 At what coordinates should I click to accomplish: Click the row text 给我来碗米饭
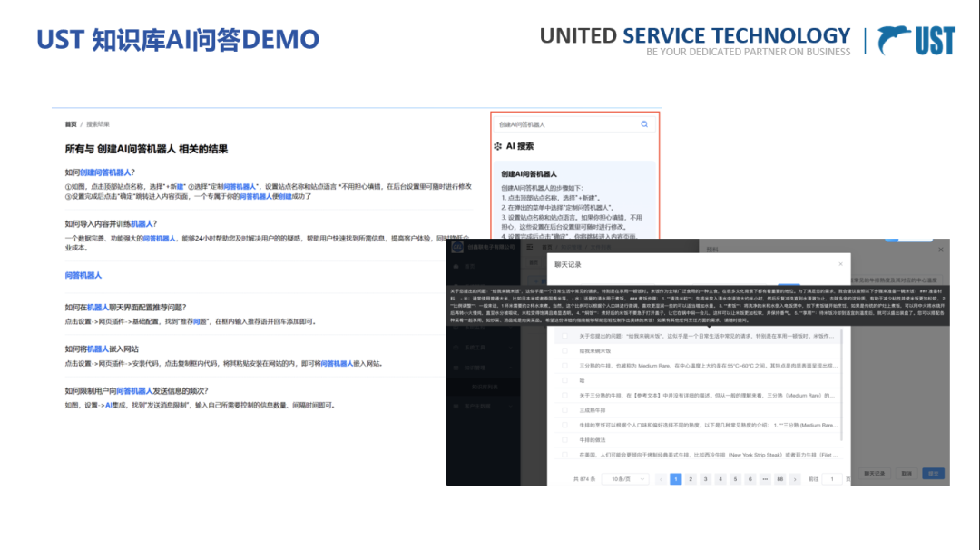[x=595, y=351]
